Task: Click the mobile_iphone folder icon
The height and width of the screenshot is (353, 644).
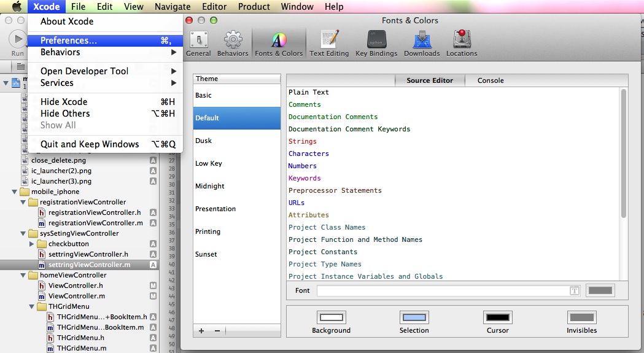Action: coord(25,192)
